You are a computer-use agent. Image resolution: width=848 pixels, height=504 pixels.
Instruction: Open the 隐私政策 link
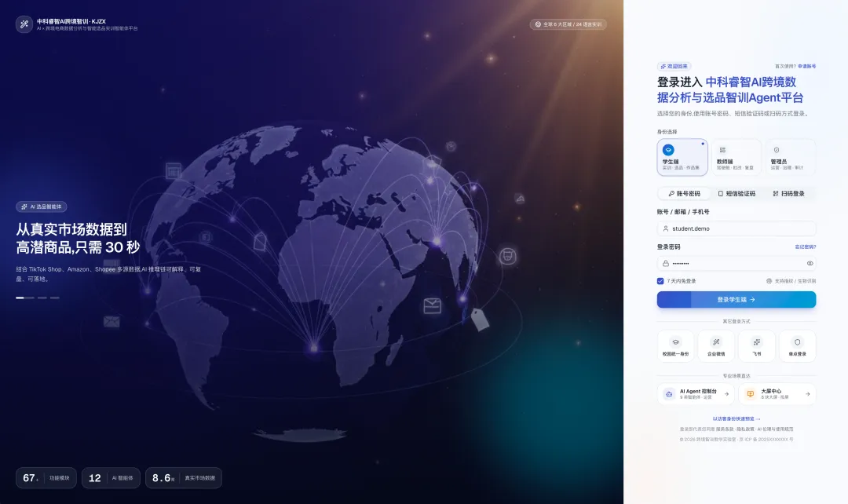pos(746,429)
